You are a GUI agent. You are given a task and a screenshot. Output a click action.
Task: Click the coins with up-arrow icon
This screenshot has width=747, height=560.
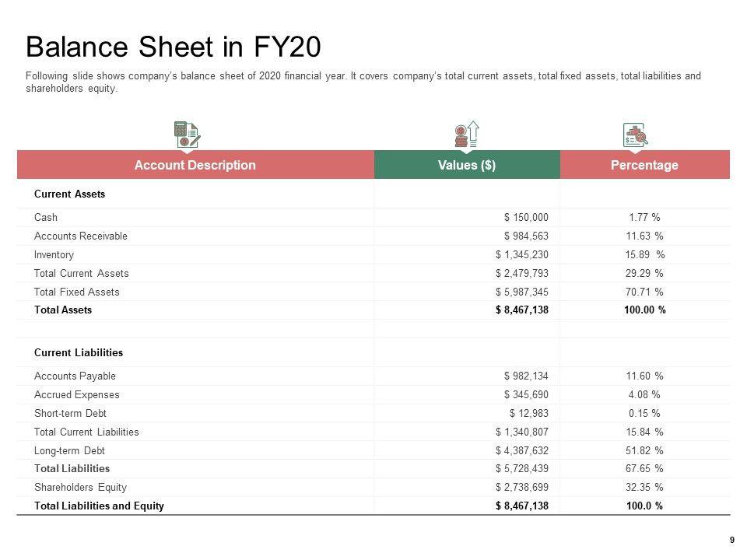click(x=467, y=134)
